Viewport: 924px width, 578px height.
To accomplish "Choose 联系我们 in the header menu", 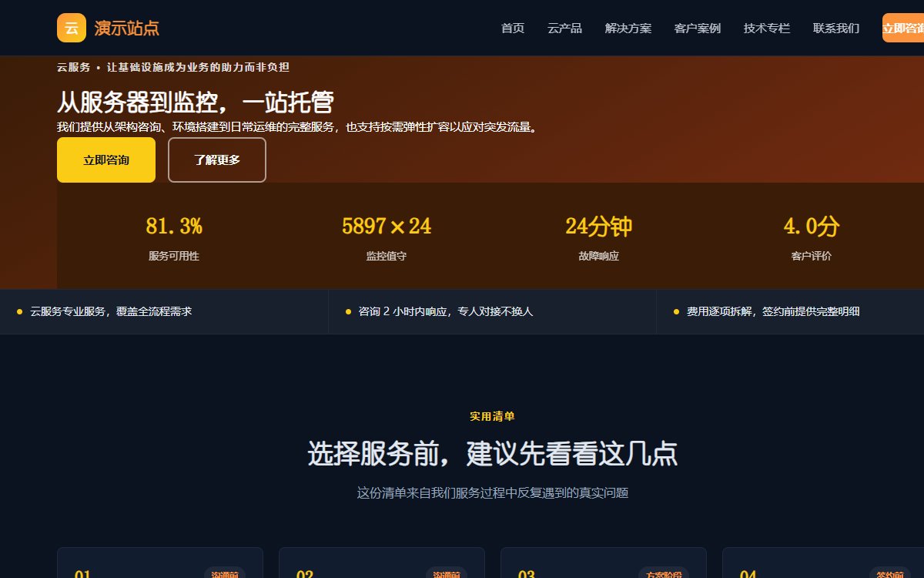I will pyautogui.click(x=836, y=29).
